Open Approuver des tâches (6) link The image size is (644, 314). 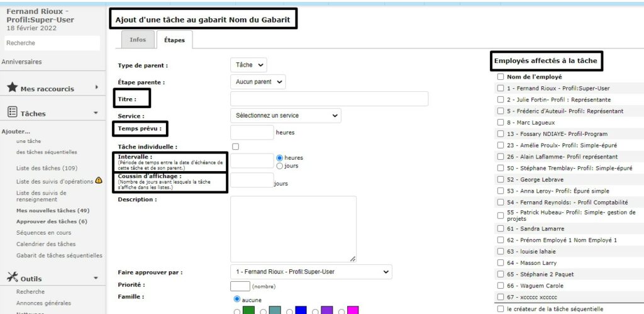(52, 221)
